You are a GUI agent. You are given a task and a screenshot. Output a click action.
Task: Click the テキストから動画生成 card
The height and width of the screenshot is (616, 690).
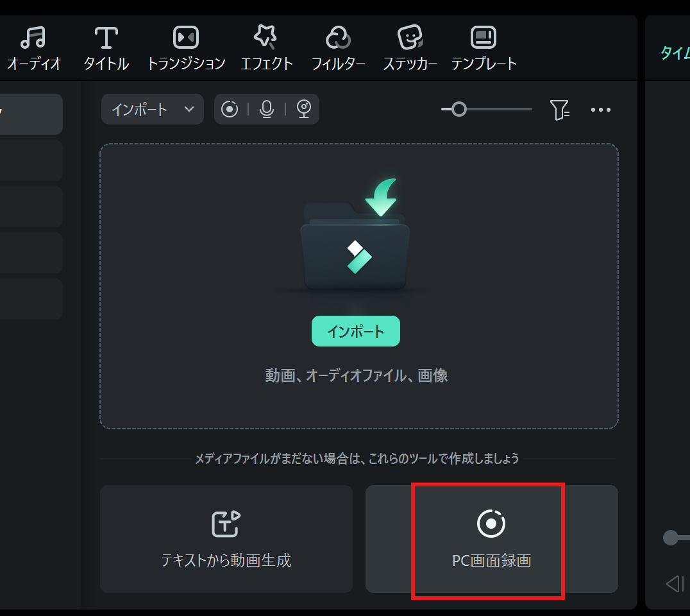(x=226, y=539)
